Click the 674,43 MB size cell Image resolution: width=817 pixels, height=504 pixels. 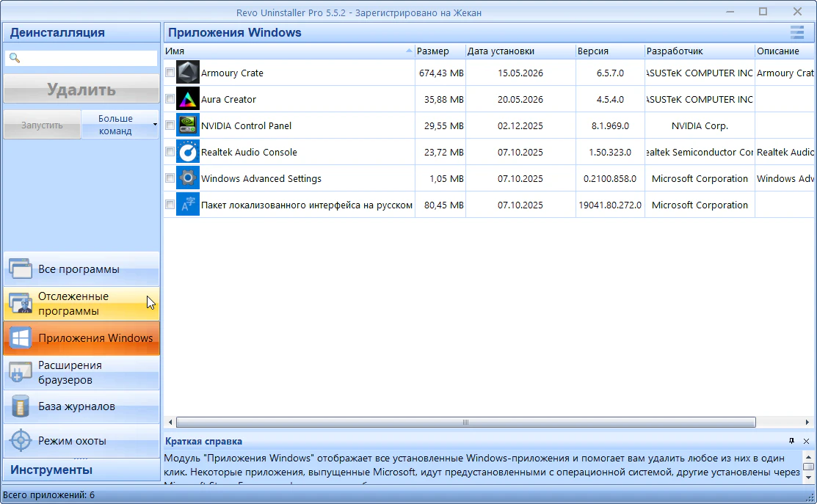click(x=441, y=73)
